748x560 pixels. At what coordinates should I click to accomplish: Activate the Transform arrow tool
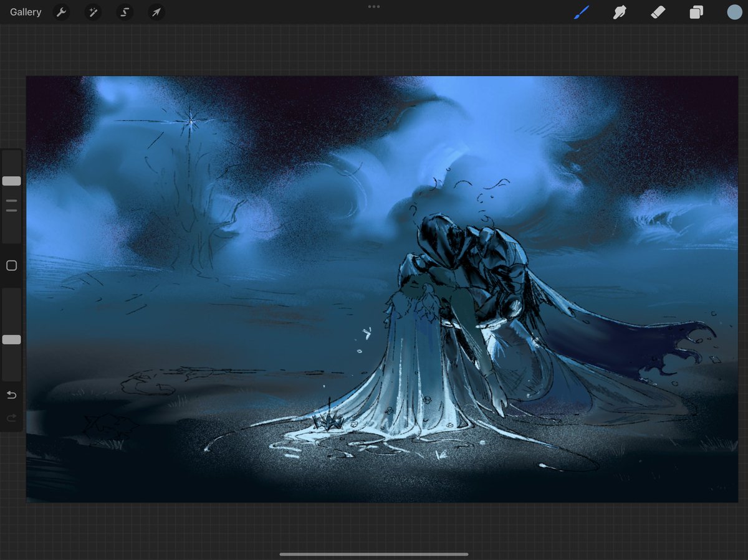click(x=156, y=12)
